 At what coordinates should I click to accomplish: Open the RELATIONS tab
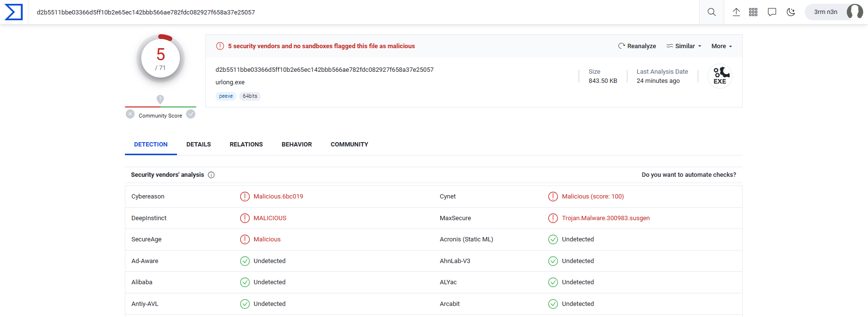pyautogui.click(x=246, y=145)
